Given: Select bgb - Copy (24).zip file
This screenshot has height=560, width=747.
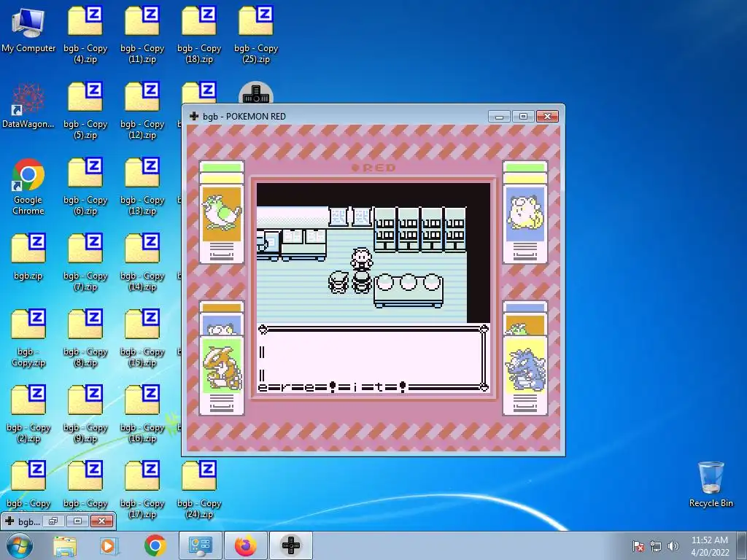Looking at the screenshot, I should tap(199, 489).
